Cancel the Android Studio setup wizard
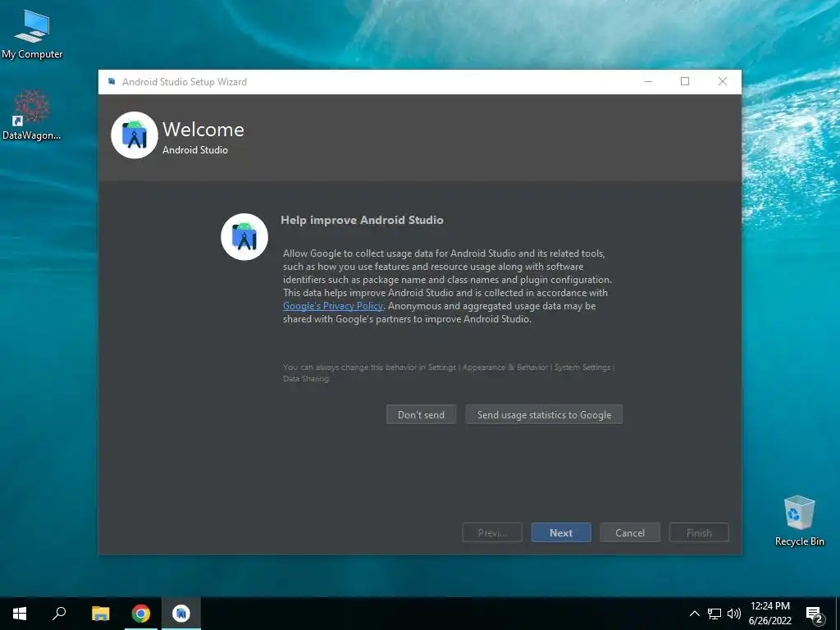The width and height of the screenshot is (840, 630). click(630, 532)
